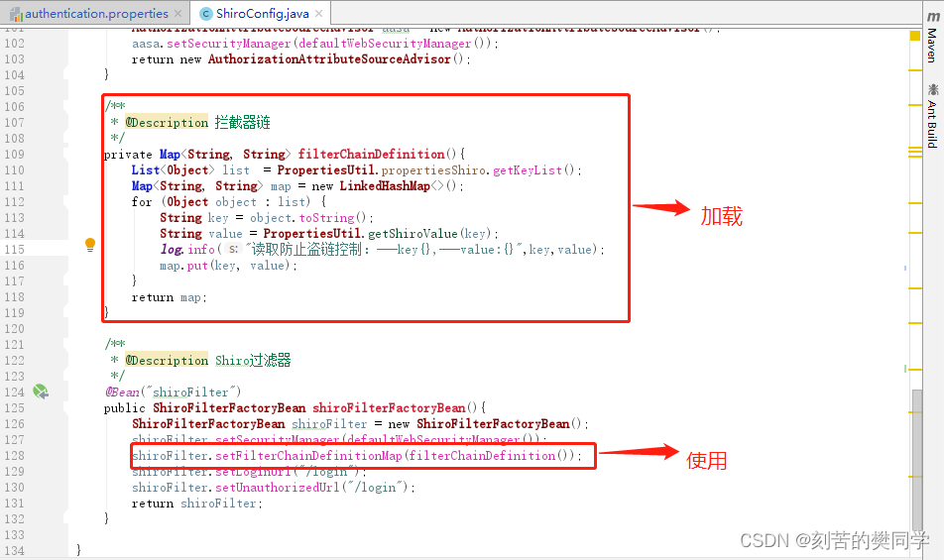Click the yellow warning stripe near line 111
Image resolution: width=944 pixels, height=560 pixels.
pos(915,203)
